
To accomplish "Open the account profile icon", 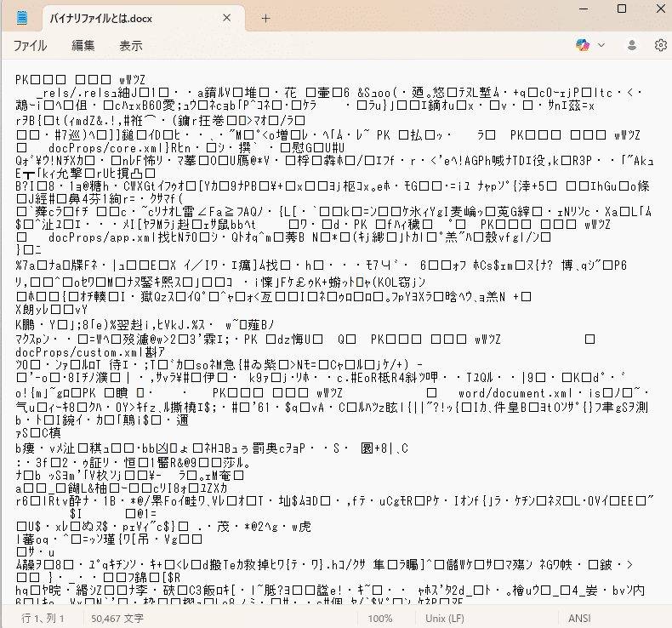I will click(x=632, y=45).
